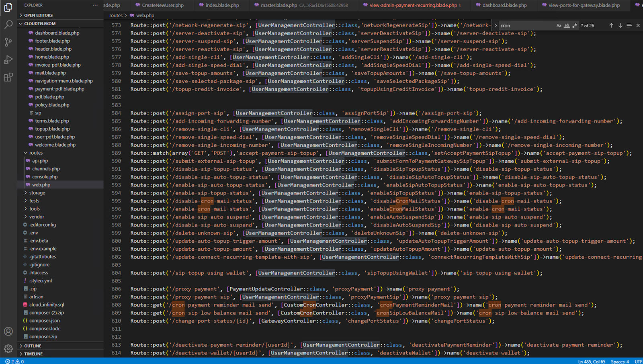
Task: Select web.php in the file tree
Action: pyautogui.click(x=60, y=185)
